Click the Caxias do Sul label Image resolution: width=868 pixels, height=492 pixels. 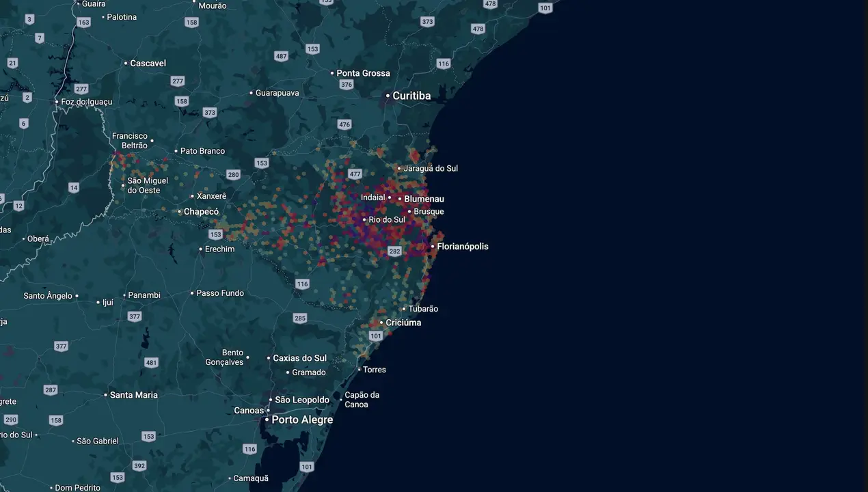coord(299,358)
